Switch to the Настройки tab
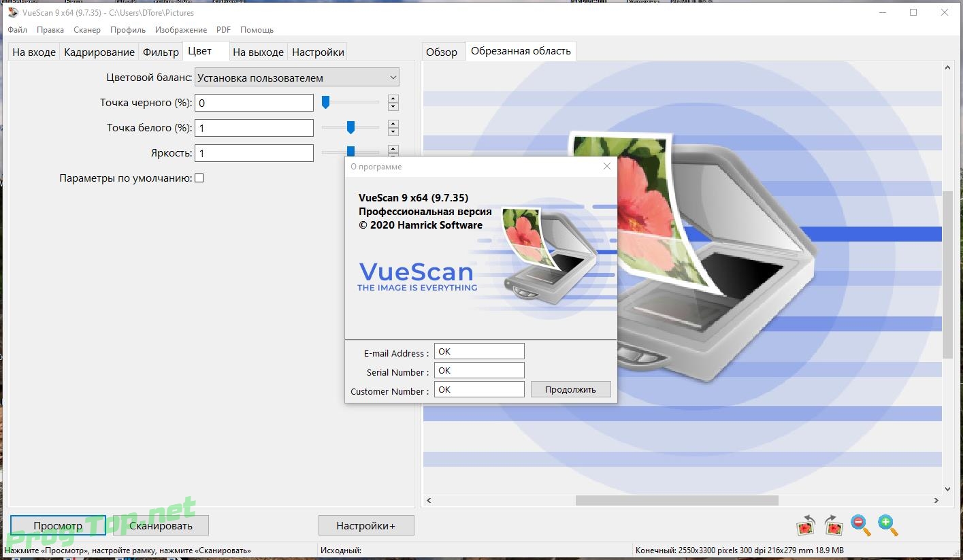This screenshot has width=963, height=560. 318,52
